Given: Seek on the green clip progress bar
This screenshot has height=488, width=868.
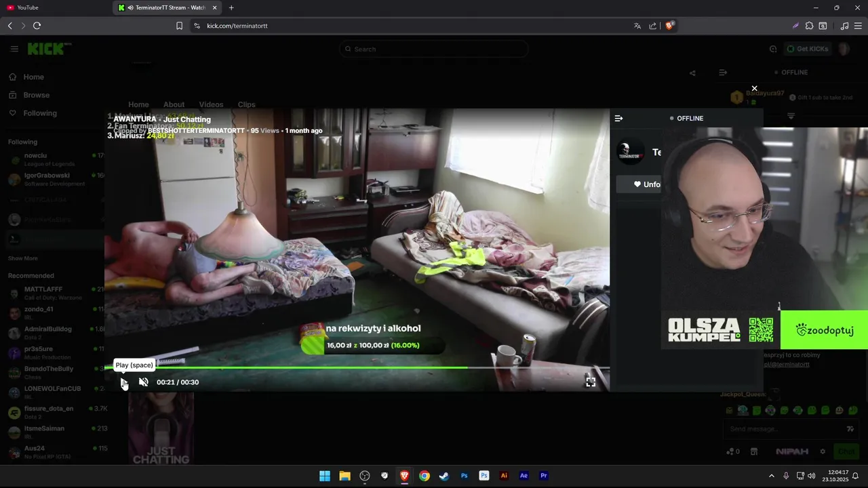Looking at the screenshot, I should pos(357,368).
